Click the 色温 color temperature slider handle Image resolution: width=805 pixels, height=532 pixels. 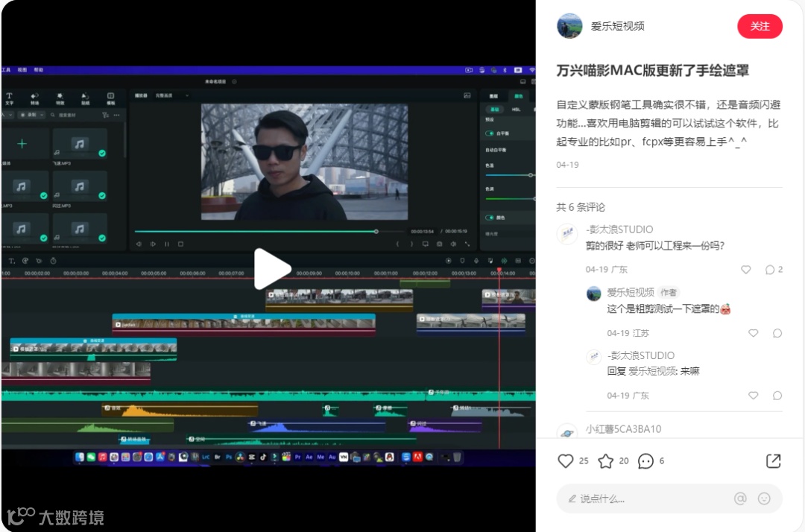[x=530, y=174]
